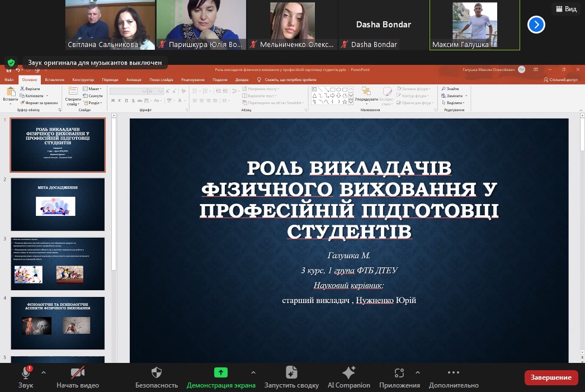
Task: Show next participants with blue arrow
Action: [x=536, y=25]
